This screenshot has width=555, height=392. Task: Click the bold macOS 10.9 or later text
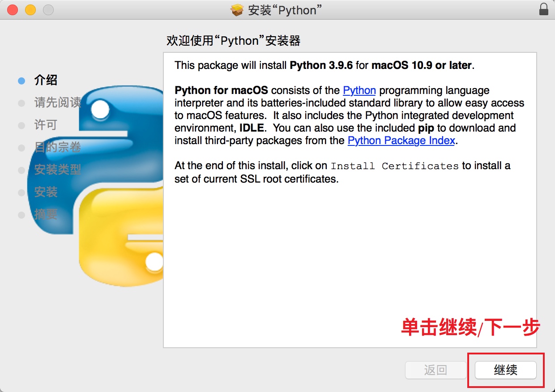click(x=422, y=65)
